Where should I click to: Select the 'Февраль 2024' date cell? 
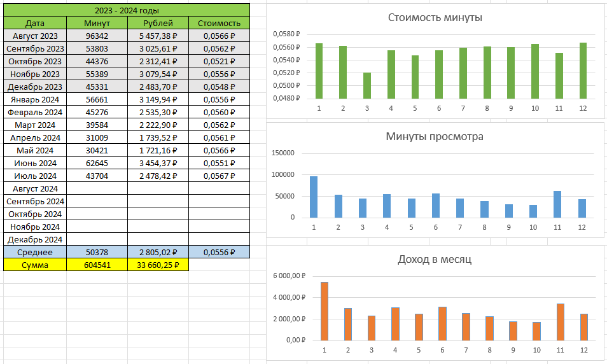[35, 112]
